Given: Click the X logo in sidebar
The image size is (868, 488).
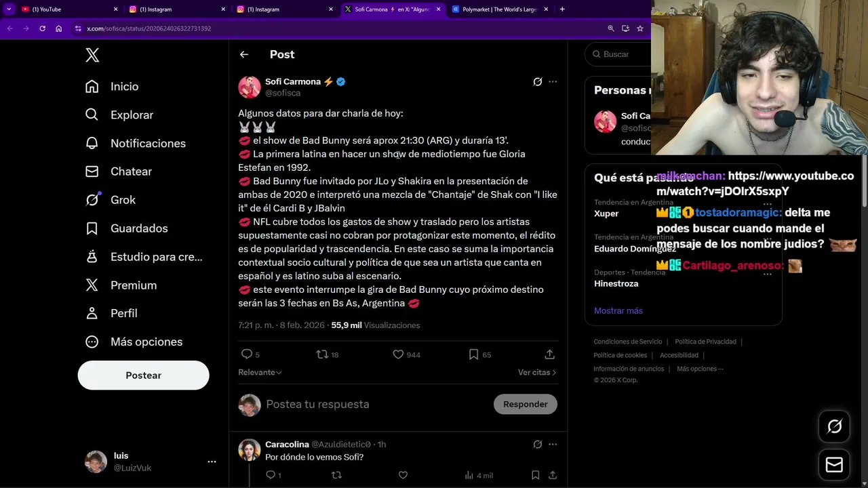Looking at the screenshot, I should click(92, 55).
